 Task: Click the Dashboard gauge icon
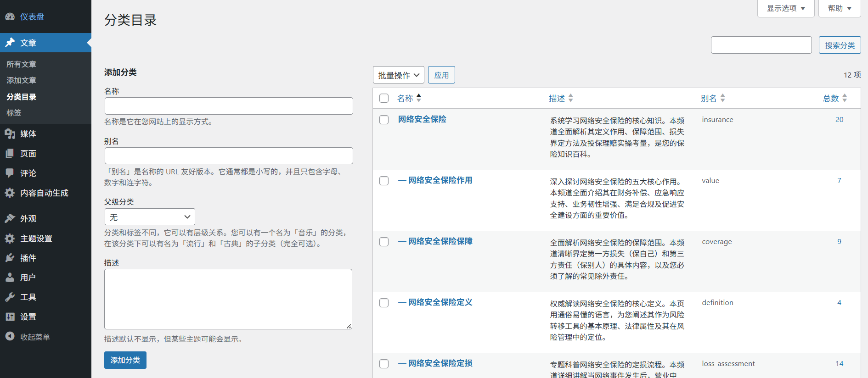coord(10,17)
